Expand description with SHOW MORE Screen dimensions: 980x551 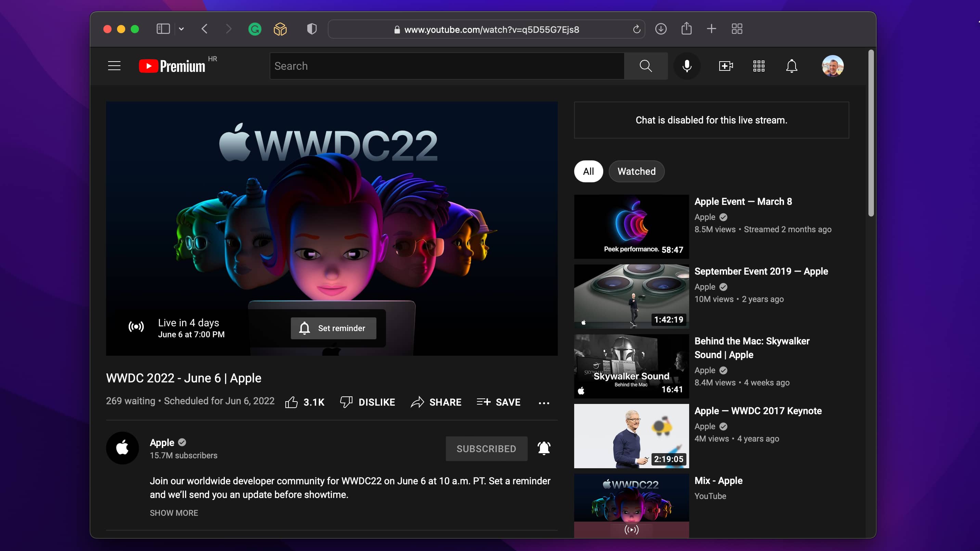coord(174,513)
